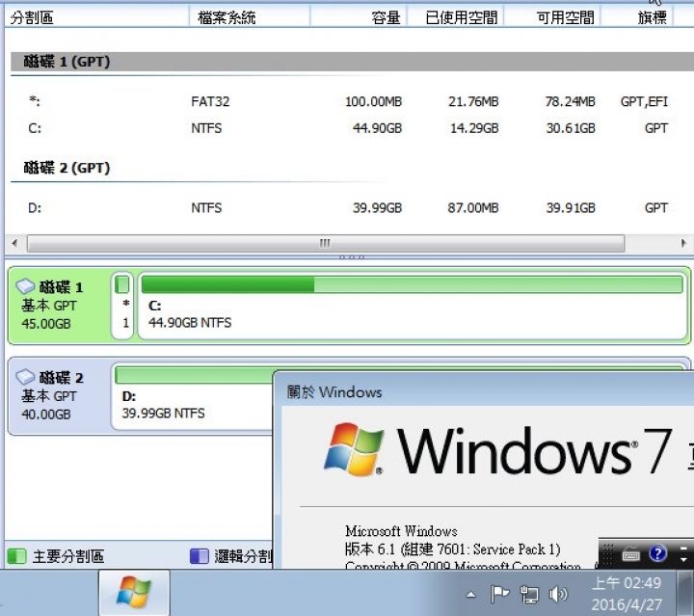Click the horizontal scrollbar thumb
This screenshot has height=616, width=694.
click(326, 243)
